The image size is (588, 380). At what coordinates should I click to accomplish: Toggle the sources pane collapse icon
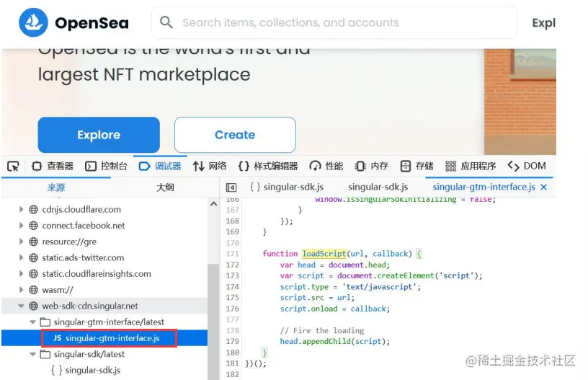click(x=231, y=187)
